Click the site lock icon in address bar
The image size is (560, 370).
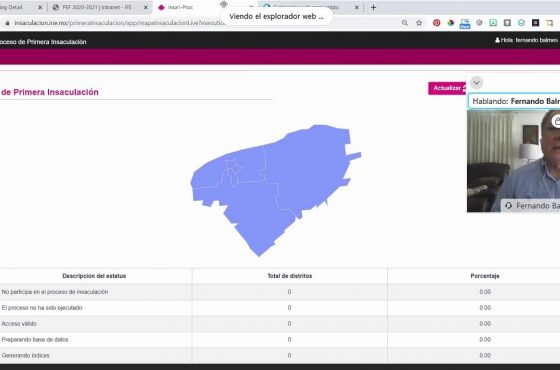[7, 23]
